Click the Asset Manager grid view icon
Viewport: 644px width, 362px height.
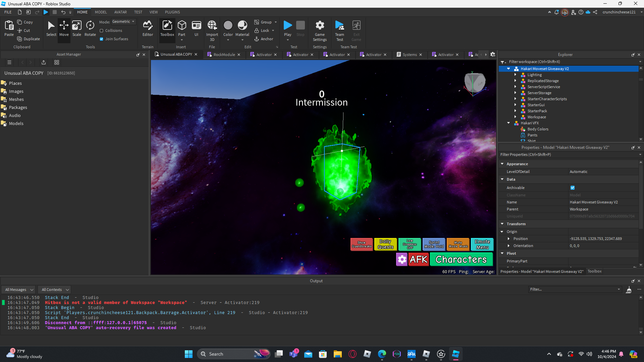57,62
